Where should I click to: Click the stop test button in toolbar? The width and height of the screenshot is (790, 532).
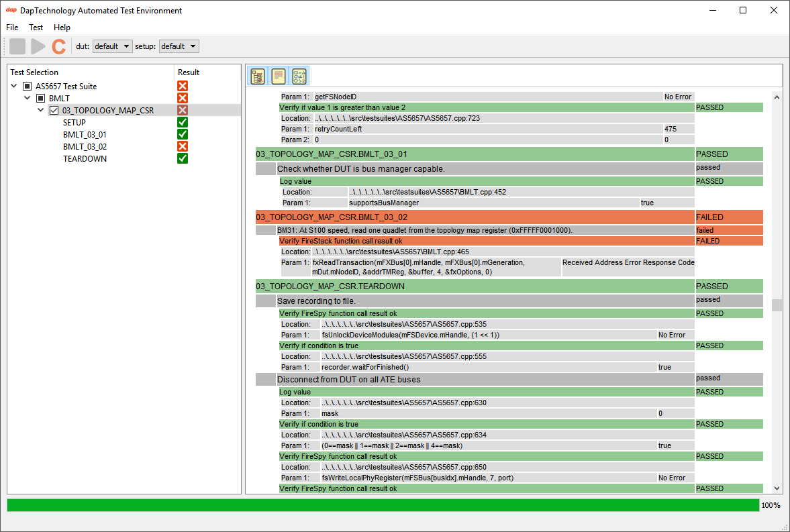pyautogui.click(x=17, y=46)
